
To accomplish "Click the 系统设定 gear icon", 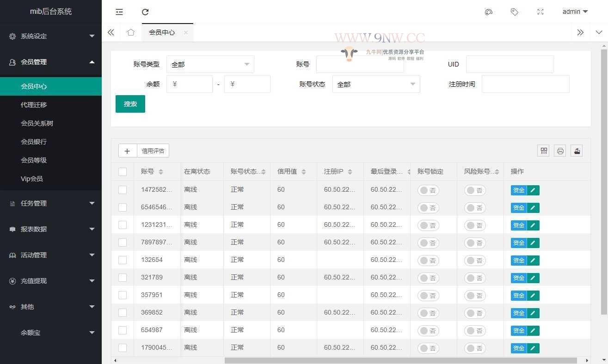I will (12, 36).
